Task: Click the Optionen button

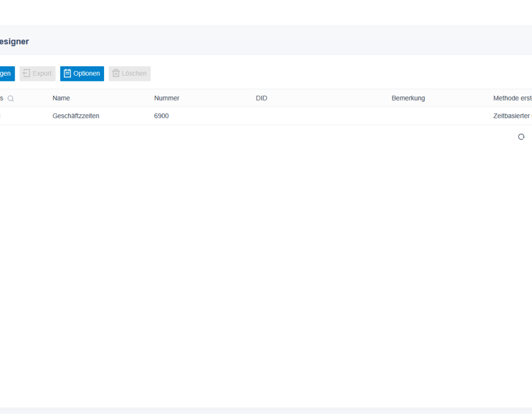Action: tap(82, 74)
